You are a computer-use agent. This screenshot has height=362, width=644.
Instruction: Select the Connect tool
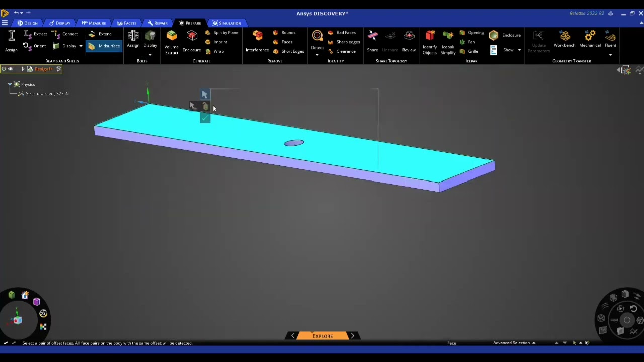click(65, 34)
